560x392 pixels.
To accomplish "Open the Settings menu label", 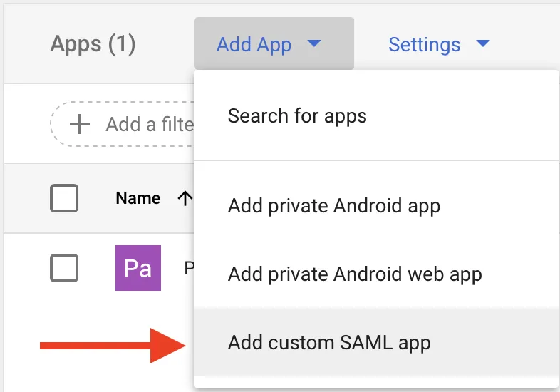I will [424, 44].
